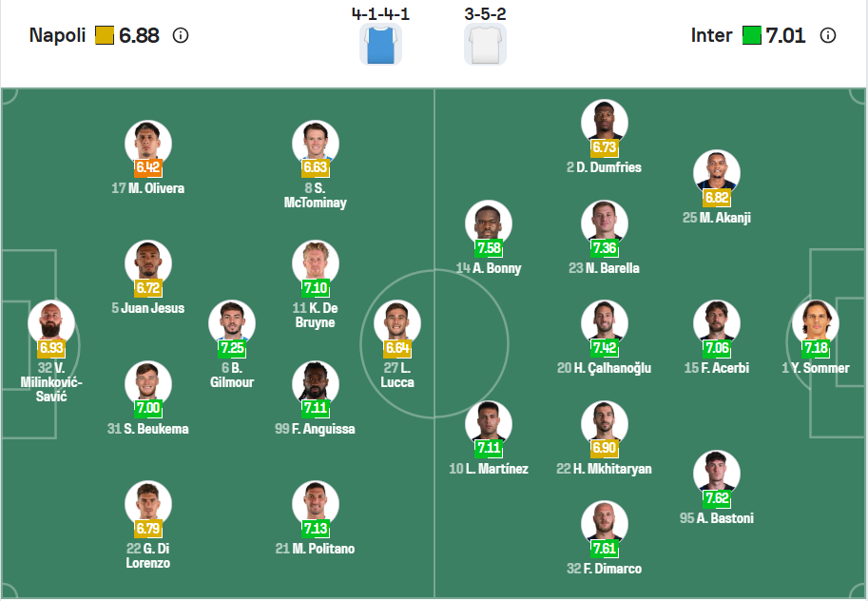Click Napoli's light blue jersey icon
The height and width of the screenshot is (601, 868).
pyautogui.click(x=380, y=45)
